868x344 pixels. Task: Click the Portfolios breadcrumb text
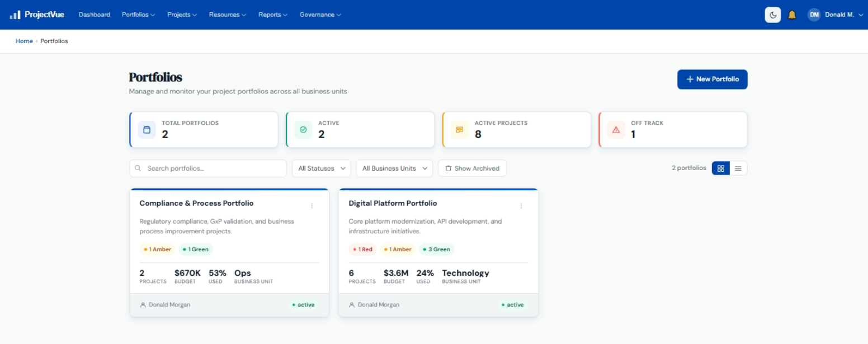pyautogui.click(x=54, y=41)
